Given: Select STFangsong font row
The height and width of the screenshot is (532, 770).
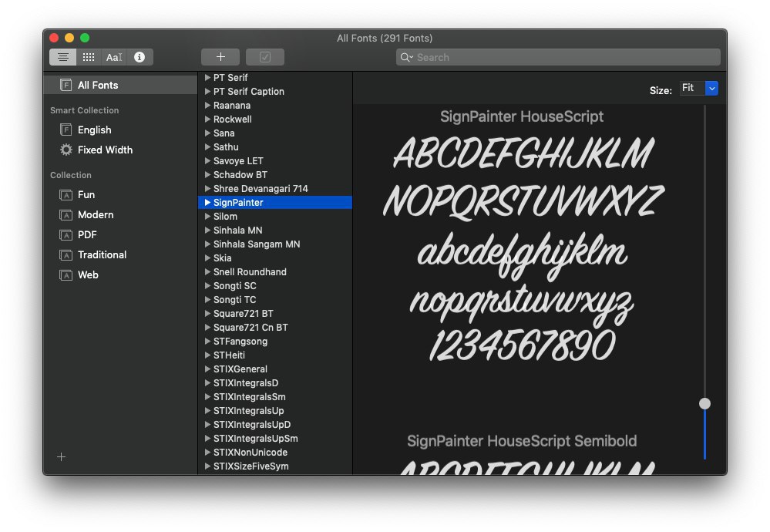Looking at the screenshot, I should point(275,341).
